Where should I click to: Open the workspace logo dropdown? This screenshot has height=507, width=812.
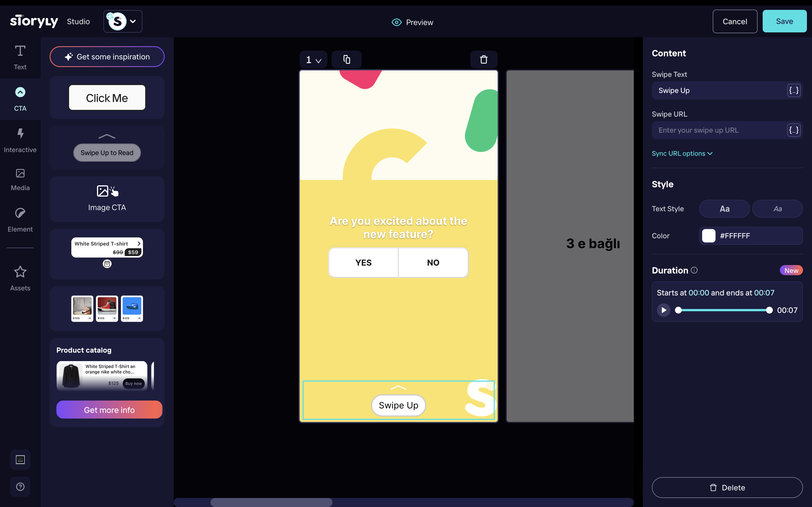point(123,21)
